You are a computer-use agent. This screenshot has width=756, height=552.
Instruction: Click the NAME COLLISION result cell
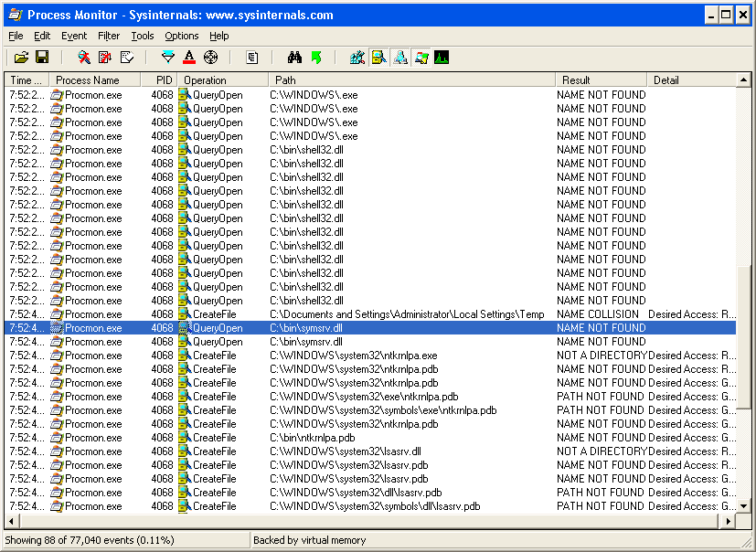[x=597, y=314]
